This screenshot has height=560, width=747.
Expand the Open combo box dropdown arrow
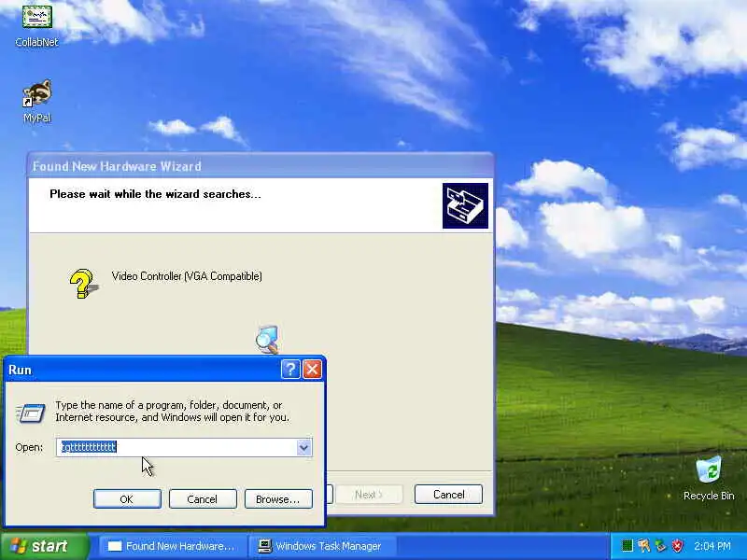point(304,447)
